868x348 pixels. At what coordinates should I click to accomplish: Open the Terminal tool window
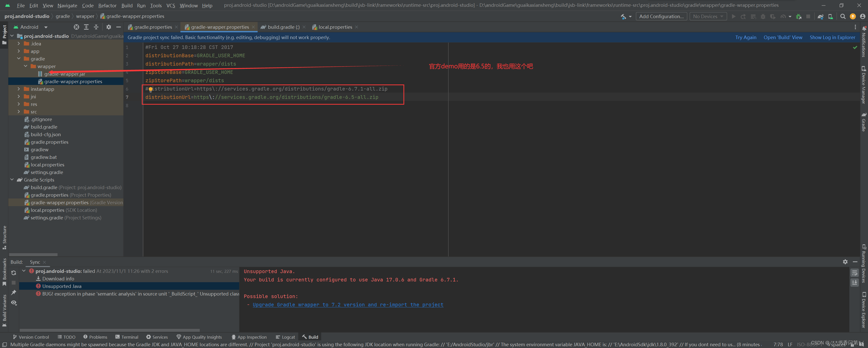coord(127,337)
